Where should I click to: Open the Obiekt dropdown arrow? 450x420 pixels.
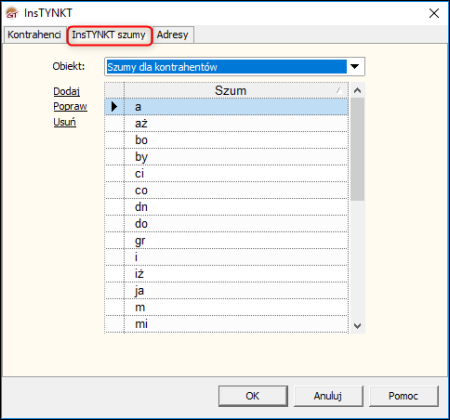click(x=355, y=67)
